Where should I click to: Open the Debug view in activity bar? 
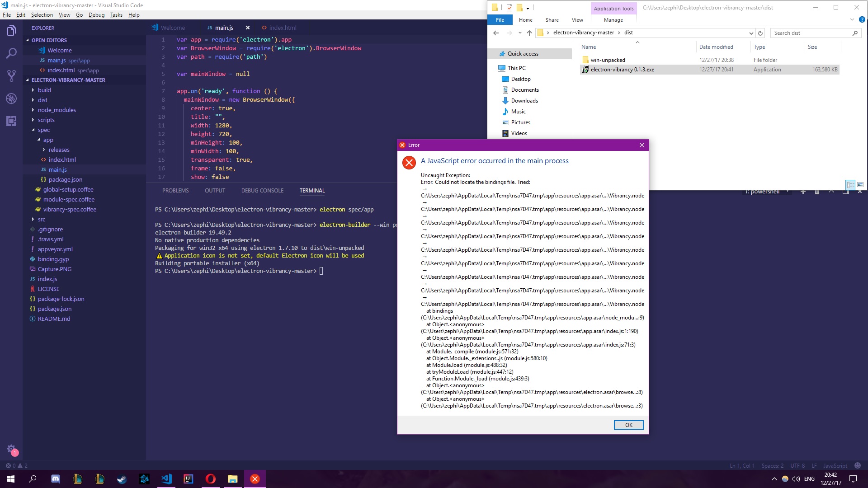tap(11, 99)
